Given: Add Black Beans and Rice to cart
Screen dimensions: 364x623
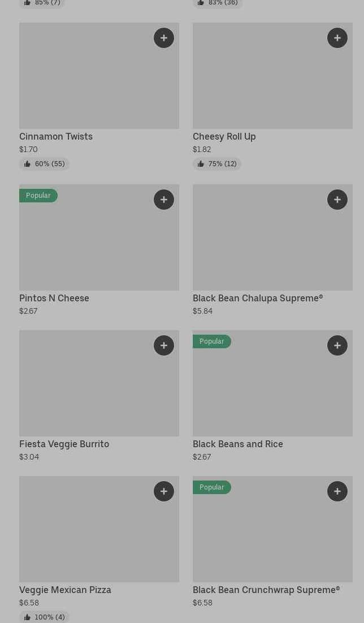Looking at the screenshot, I should tap(337, 345).
